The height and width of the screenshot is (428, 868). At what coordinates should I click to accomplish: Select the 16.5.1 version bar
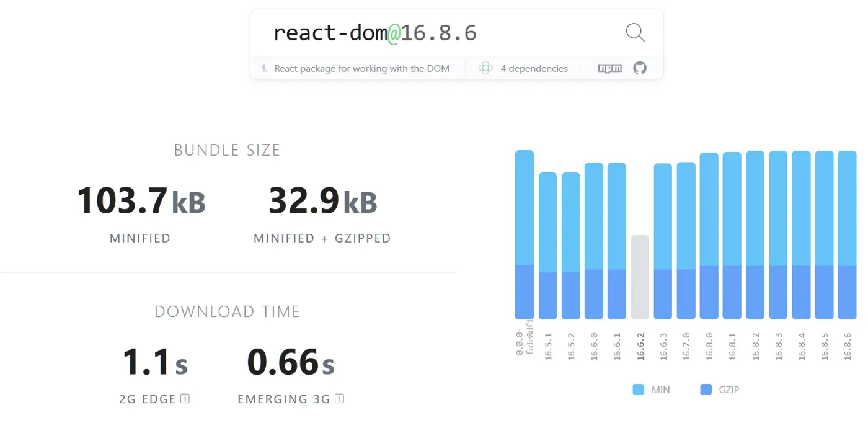point(547,246)
